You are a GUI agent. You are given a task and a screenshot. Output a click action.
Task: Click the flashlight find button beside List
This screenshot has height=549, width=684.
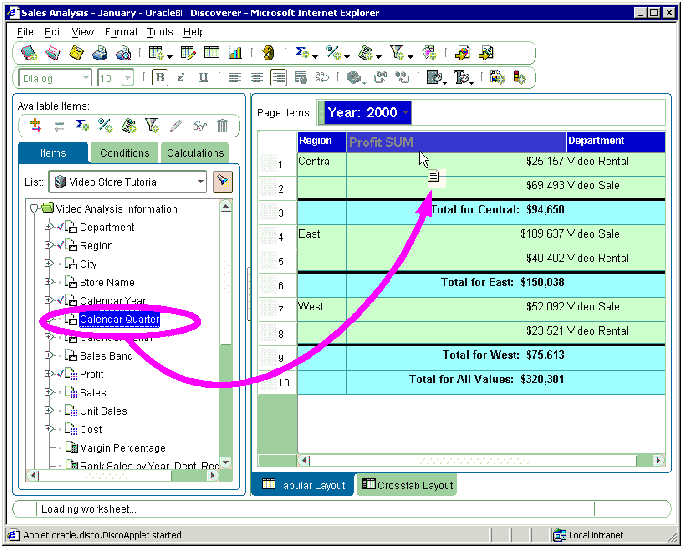tap(223, 181)
